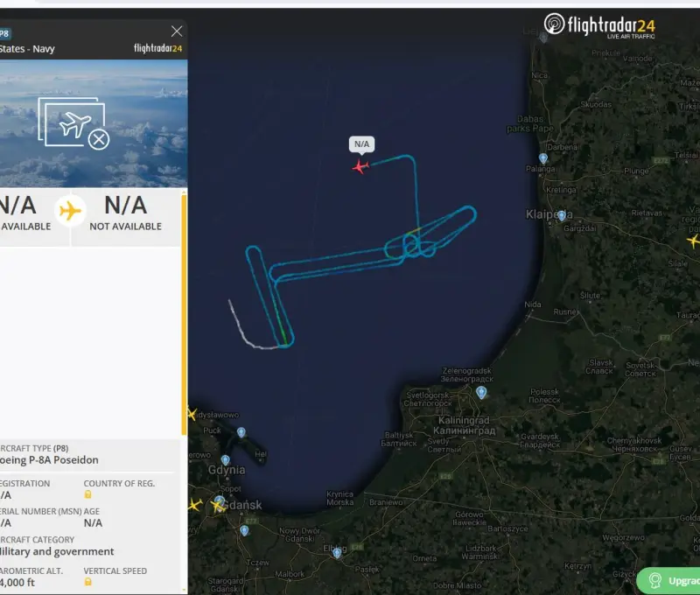Click the Country of Reg. lock icon
Screen dimensions: 700x595
point(87,494)
